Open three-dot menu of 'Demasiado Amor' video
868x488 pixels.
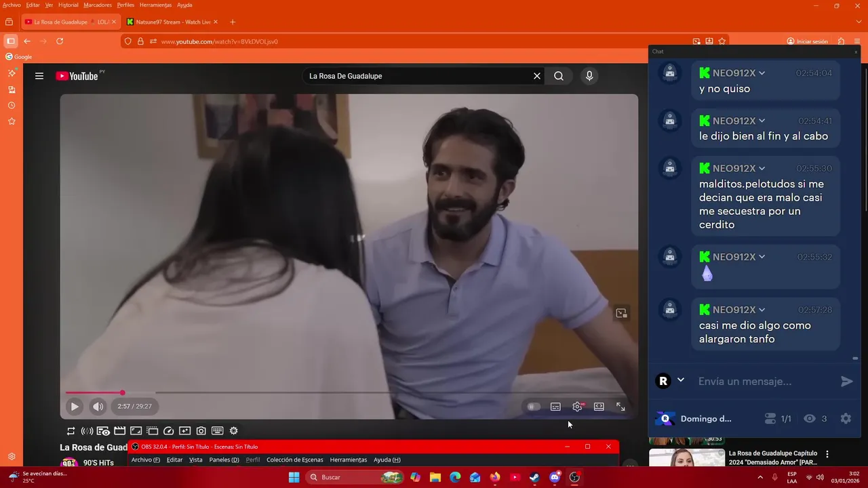(827, 454)
